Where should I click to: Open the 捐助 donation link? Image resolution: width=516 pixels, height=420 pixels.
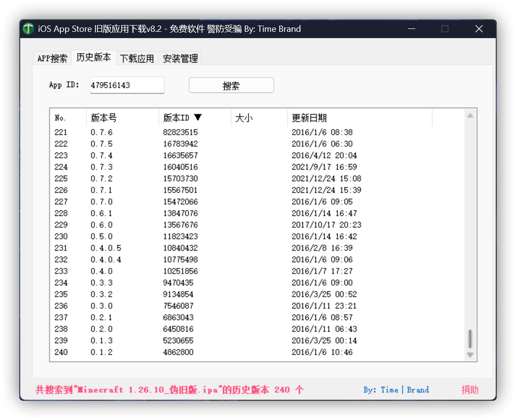pos(469,390)
